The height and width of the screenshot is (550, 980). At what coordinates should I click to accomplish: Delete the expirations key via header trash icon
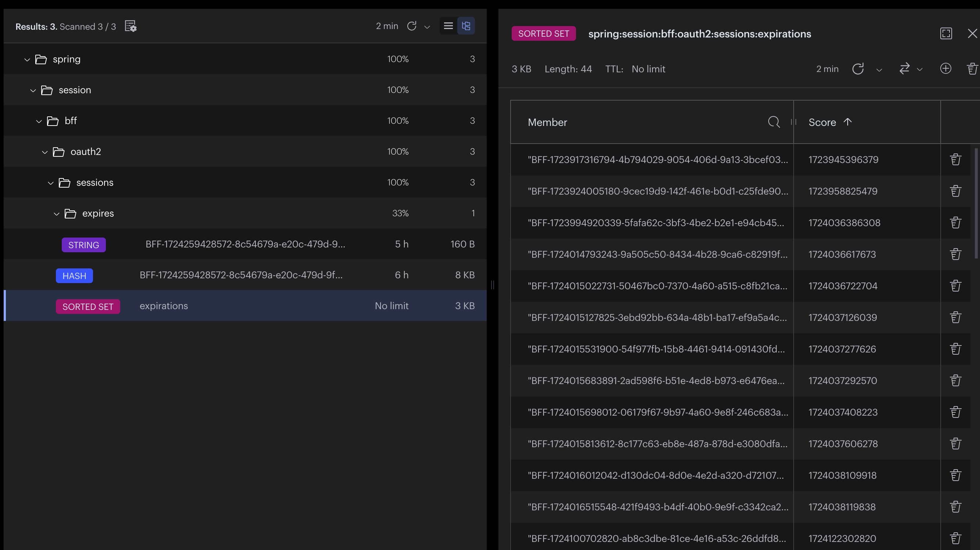[972, 68]
